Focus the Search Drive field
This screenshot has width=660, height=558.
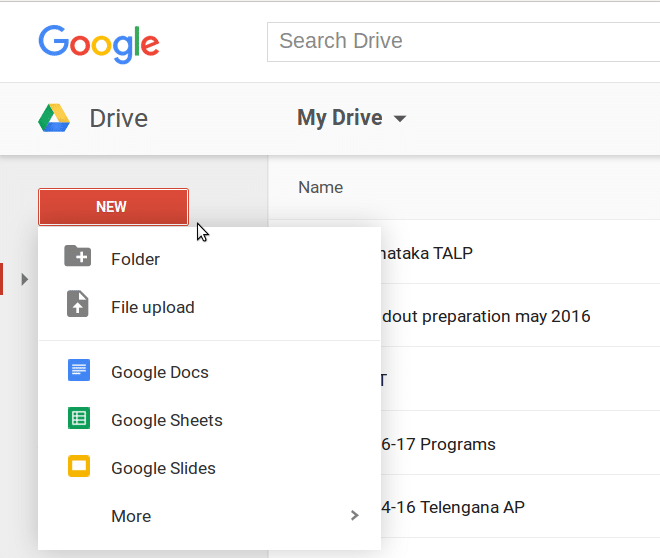(463, 42)
